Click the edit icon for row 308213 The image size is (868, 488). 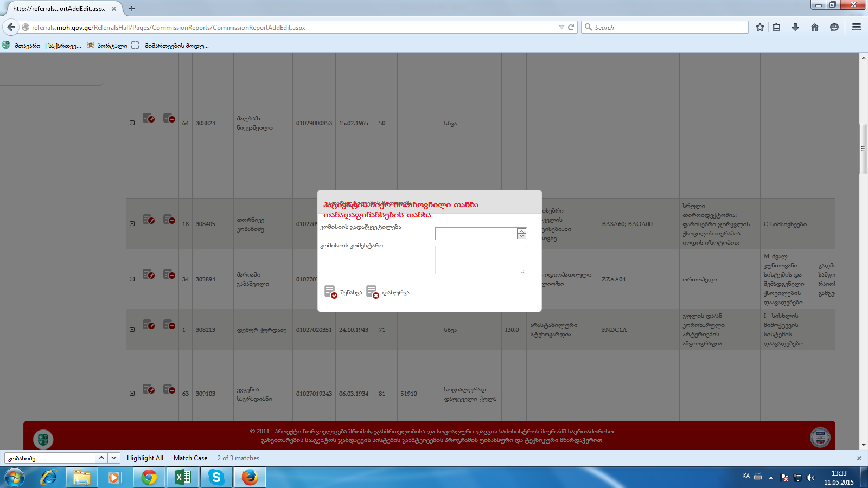(x=148, y=324)
